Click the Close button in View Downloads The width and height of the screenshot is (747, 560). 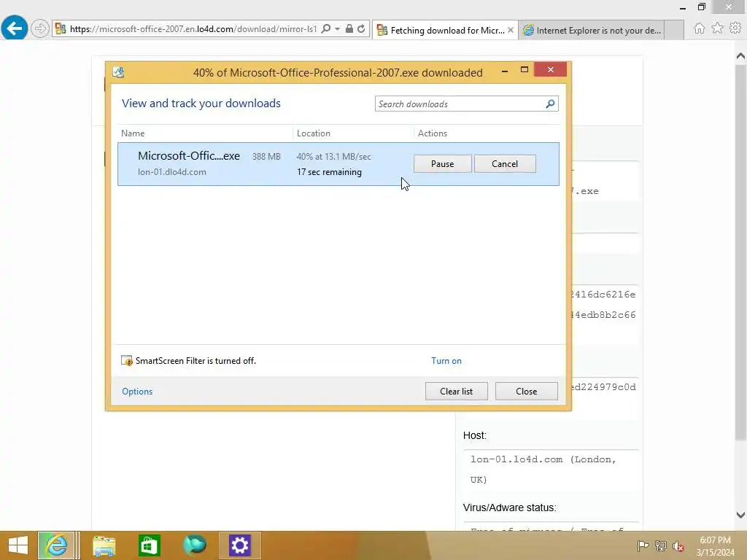click(x=527, y=392)
